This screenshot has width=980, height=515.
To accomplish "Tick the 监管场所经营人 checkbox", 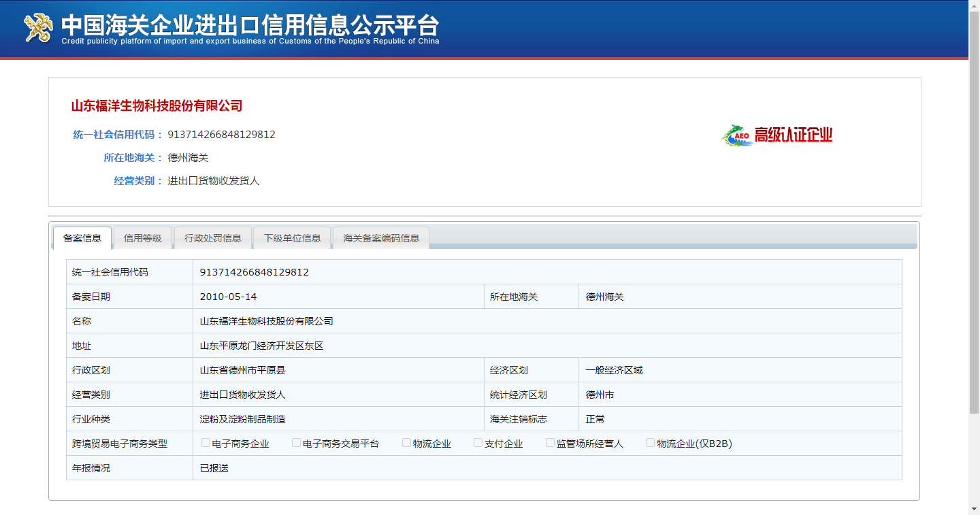I will click(550, 443).
